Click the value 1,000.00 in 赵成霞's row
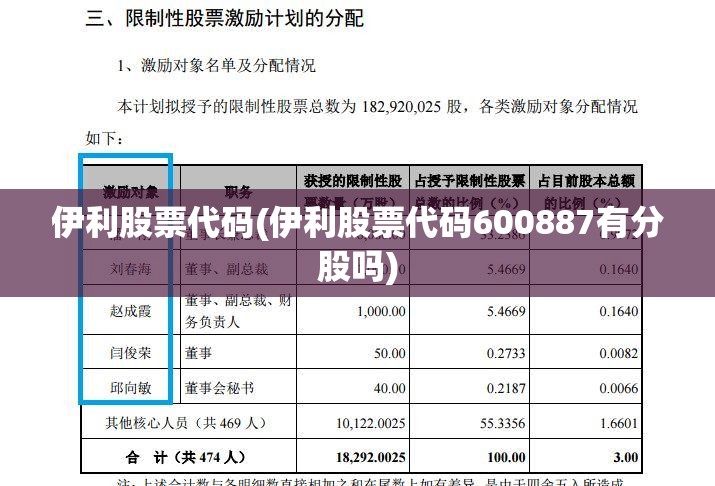Viewport: 715px width, 486px height. [381, 311]
